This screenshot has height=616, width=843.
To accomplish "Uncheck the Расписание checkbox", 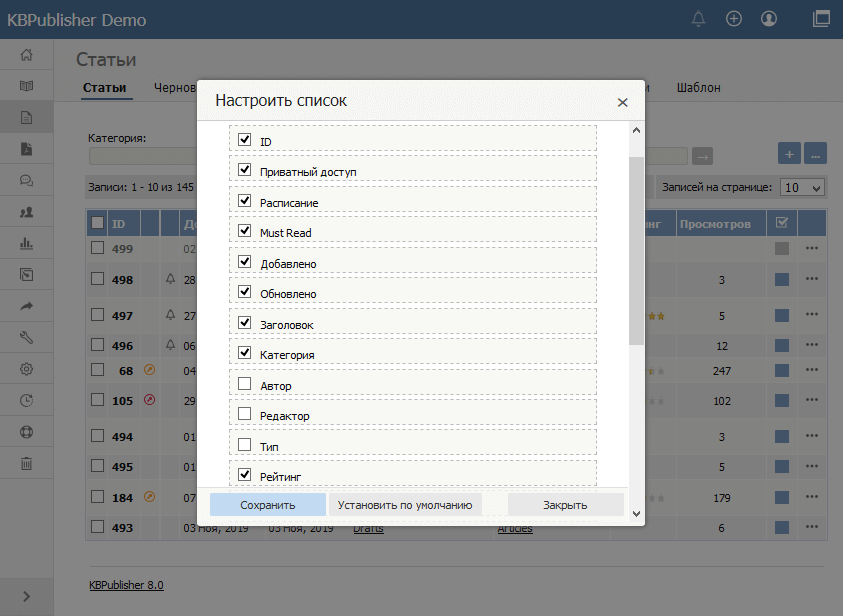I will click(245, 200).
